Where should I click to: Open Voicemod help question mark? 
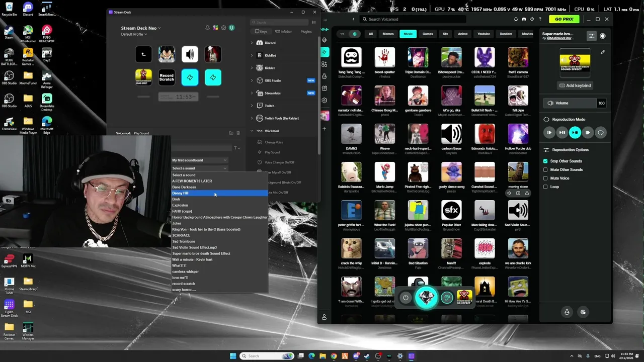point(540,19)
